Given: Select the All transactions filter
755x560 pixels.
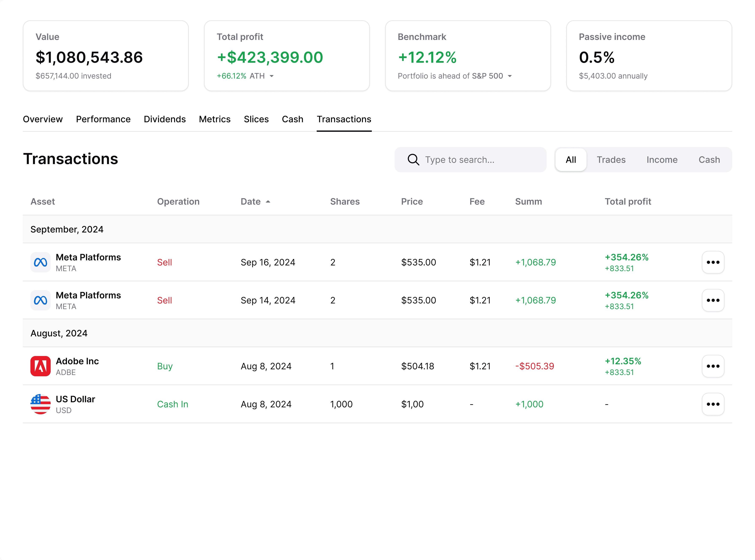Looking at the screenshot, I should tap(571, 159).
